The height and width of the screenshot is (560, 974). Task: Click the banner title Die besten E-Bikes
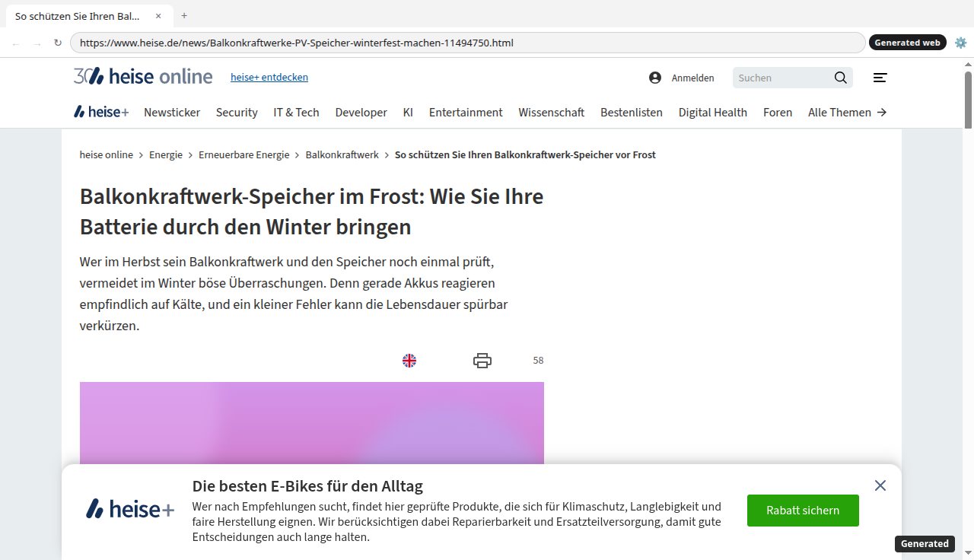pyautogui.click(x=307, y=486)
